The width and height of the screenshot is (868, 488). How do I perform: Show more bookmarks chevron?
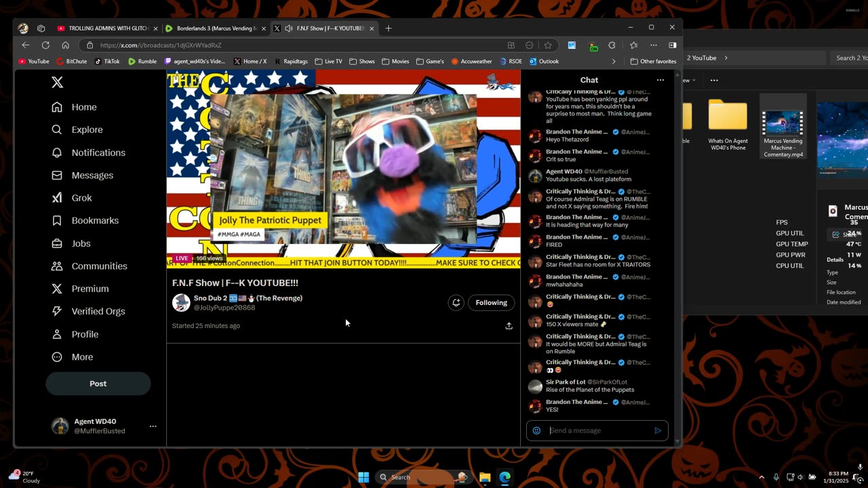pos(614,61)
